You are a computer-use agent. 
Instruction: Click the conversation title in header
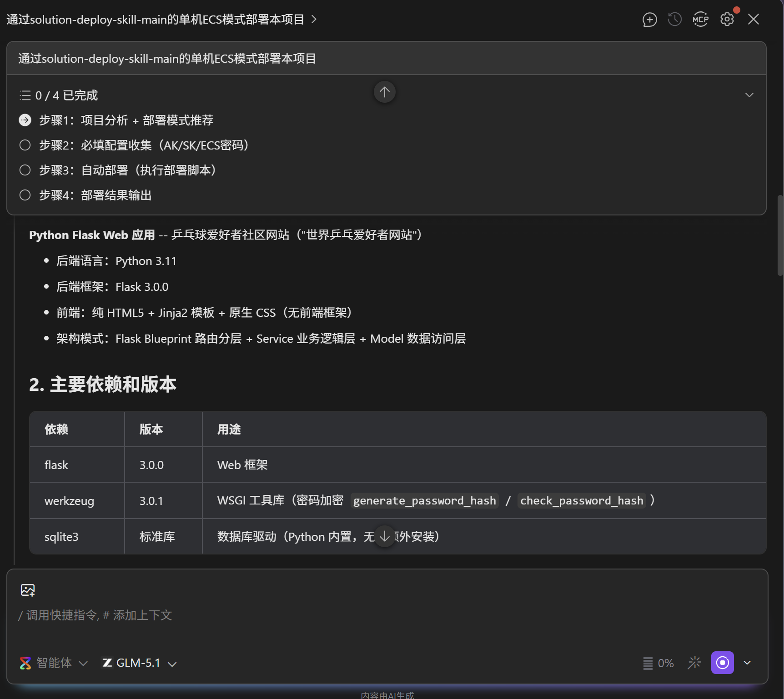155,19
